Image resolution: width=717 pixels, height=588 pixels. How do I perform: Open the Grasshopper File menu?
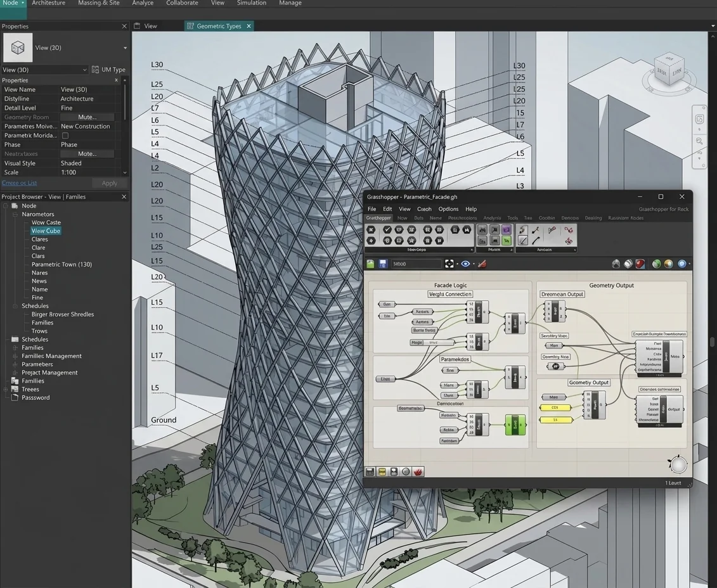point(371,209)
